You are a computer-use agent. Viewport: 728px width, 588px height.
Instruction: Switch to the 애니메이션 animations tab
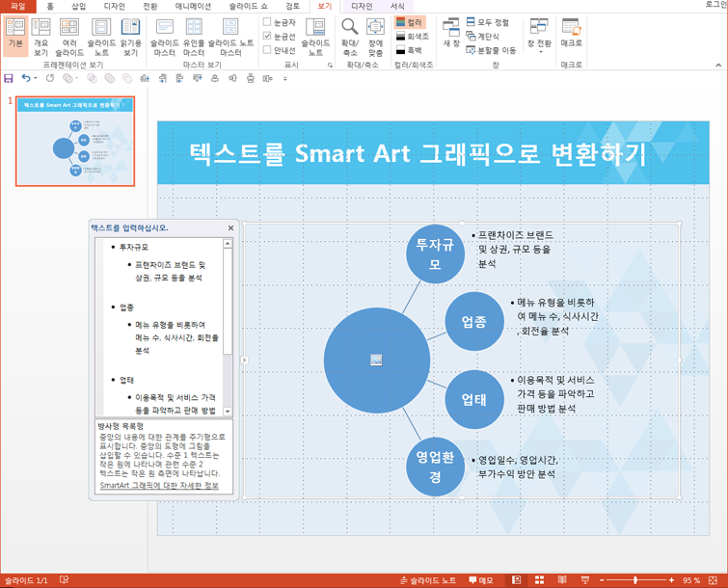tap(193, 6)
